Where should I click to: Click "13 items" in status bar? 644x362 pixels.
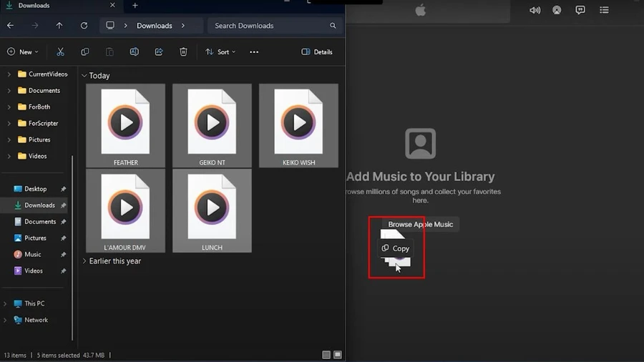(15, 355)
